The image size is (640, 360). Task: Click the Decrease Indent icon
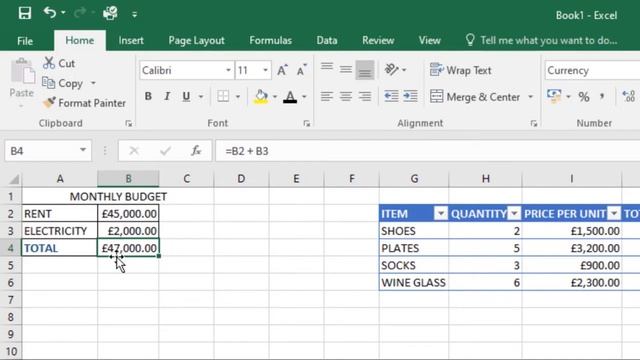(391, 96)
